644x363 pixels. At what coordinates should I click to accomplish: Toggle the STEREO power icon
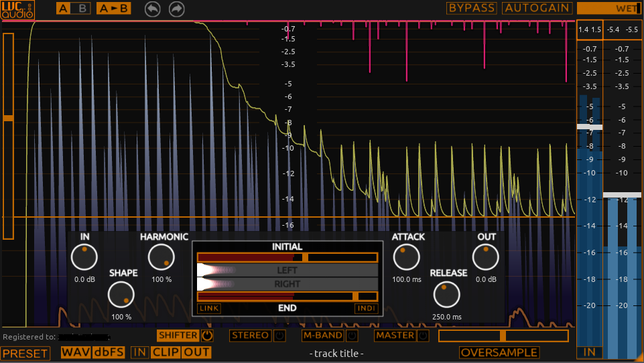coord(279,336)
